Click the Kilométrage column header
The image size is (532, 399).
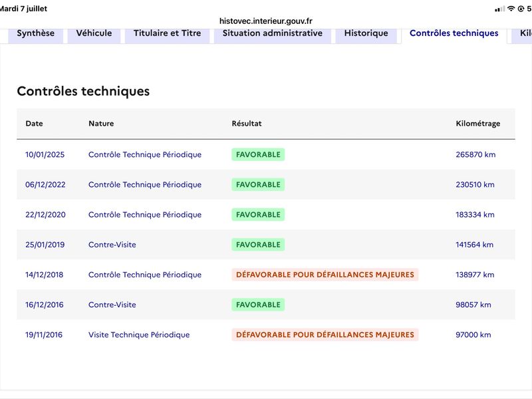(x=477, y=124)
